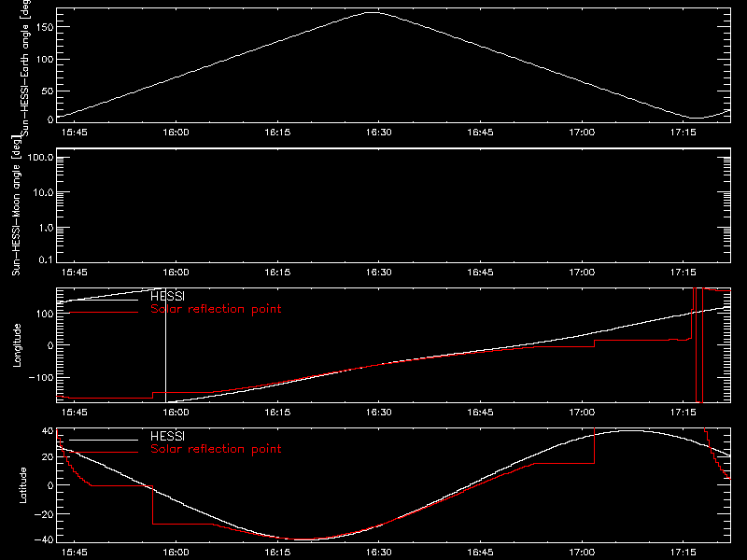Screen dimensions: 747x560
Task: Click the 1.0 tick on Moon angle axis
Action: point(46,228)
